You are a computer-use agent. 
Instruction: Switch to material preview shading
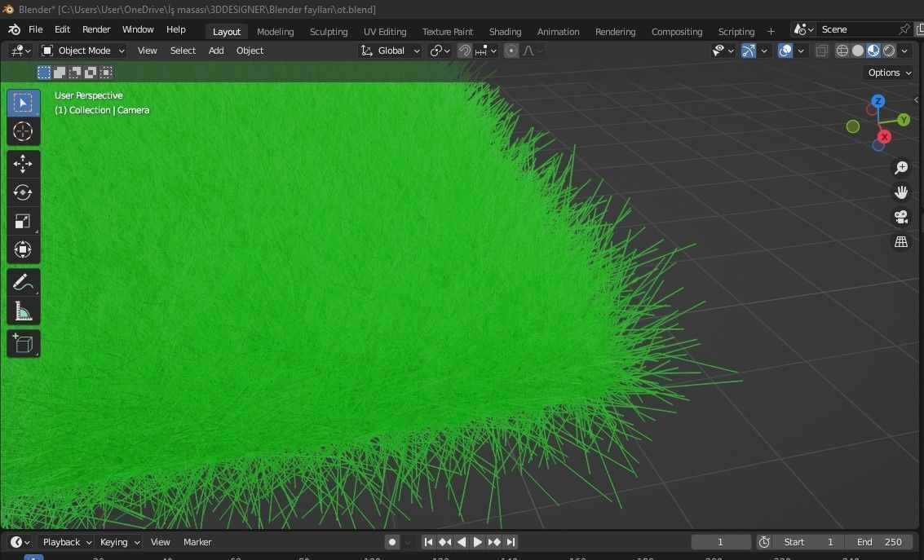click(873, 51)
